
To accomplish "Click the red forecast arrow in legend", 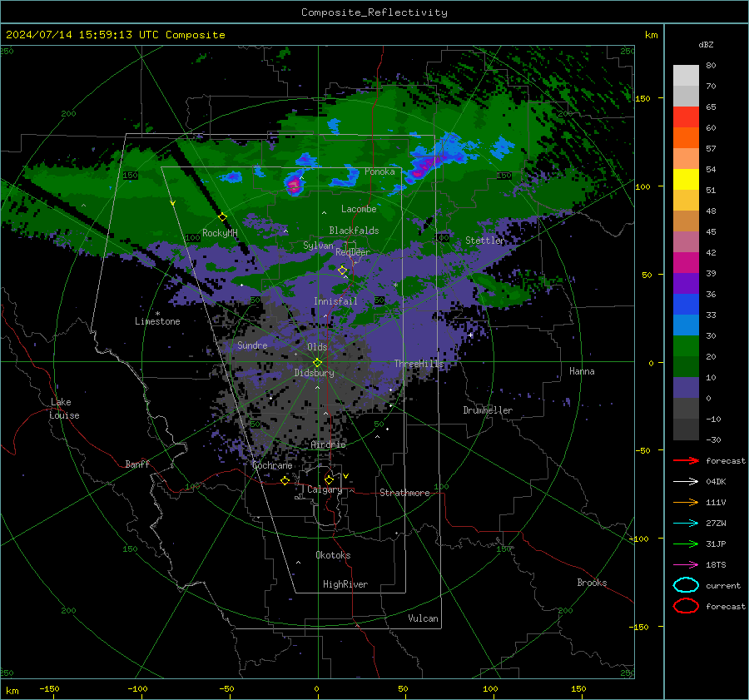I will [686, 460].
